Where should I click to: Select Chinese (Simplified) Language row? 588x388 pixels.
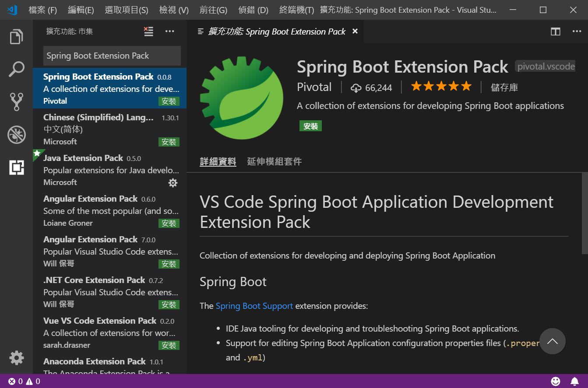tap(109, 129)
